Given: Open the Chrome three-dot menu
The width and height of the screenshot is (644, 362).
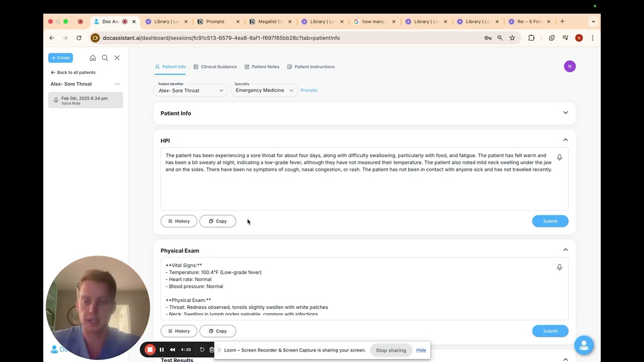Looking at the screenshot, I should coord(593,38).
